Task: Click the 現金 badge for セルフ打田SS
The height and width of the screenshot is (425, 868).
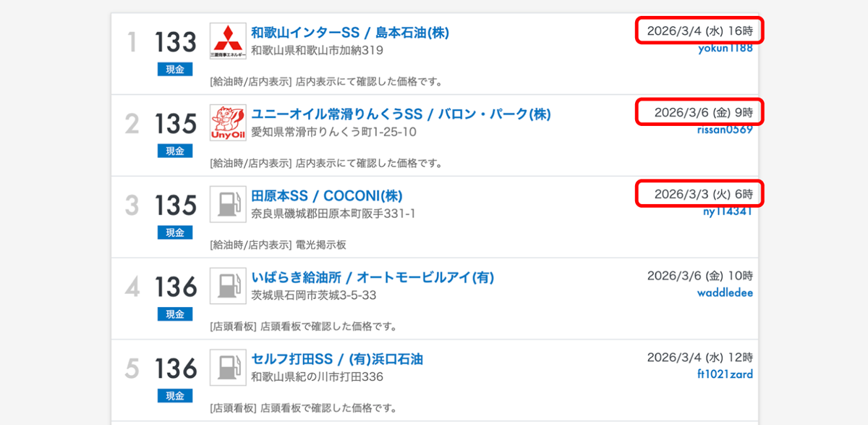Action: pyautogui.click(x=175, y=397)
